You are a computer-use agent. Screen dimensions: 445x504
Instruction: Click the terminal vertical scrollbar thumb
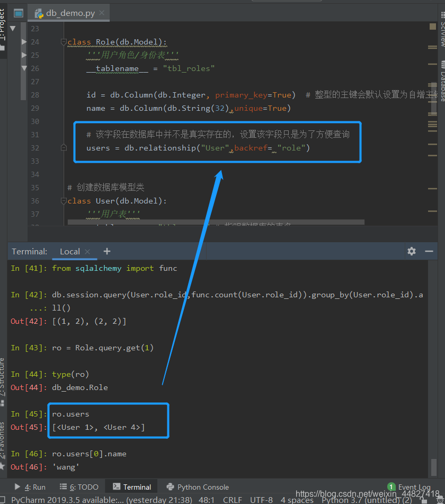click(x=434, y=467)
